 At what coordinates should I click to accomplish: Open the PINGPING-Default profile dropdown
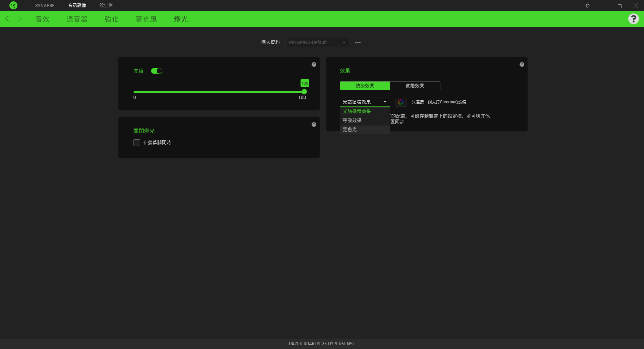317,42
